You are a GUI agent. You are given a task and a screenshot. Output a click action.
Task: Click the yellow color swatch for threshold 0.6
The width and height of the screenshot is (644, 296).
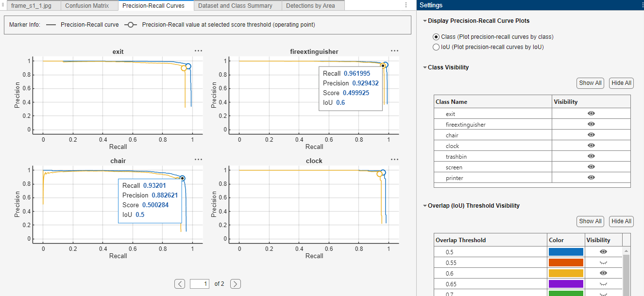click(x=565, y=273)
